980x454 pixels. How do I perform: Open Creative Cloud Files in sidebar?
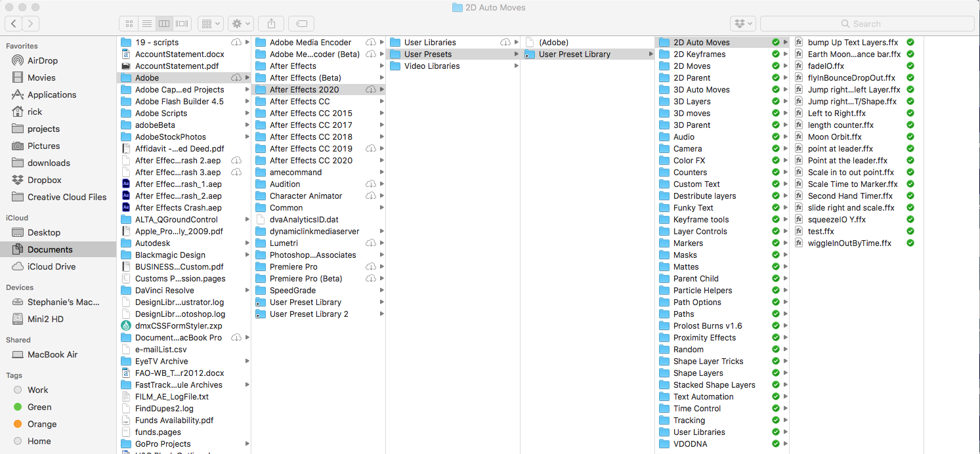(67, 197)
